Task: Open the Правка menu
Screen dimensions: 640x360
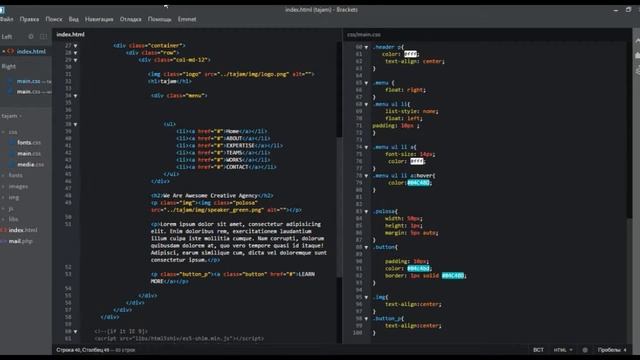Action: [x=29, y=19]
